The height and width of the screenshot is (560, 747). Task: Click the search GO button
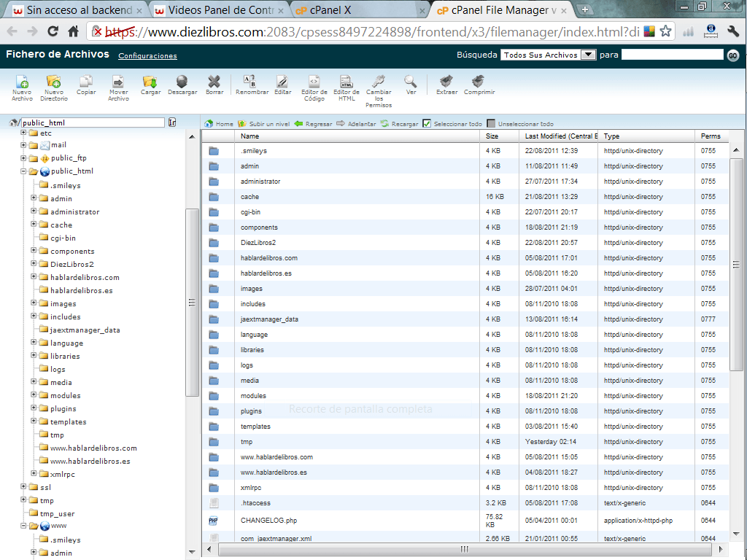[x=732, y=55]
